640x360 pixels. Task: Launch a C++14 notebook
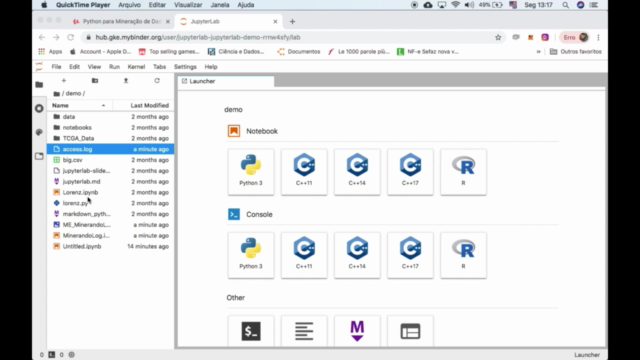click(357, 172)
